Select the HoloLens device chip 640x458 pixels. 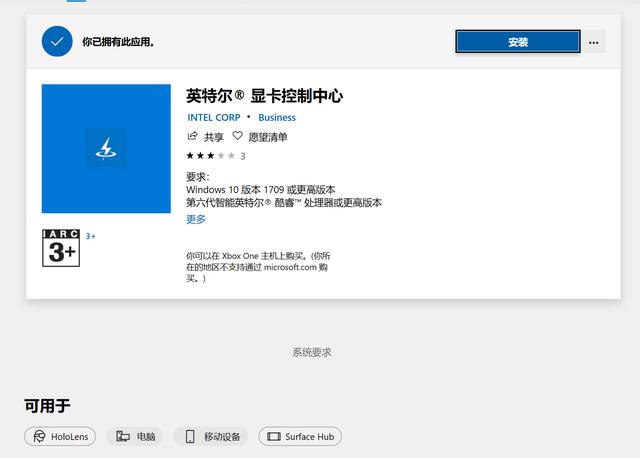(x=60, y=436)
